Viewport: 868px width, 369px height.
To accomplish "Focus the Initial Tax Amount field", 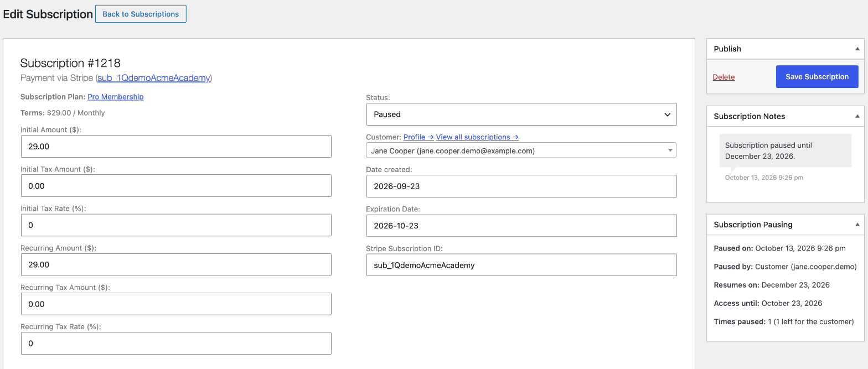I will [176, 186].
